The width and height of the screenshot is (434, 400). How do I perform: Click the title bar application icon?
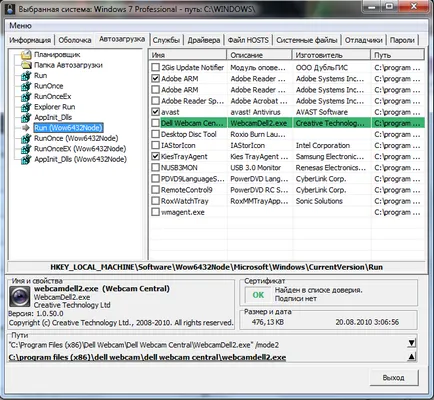(x=10, y=8)
